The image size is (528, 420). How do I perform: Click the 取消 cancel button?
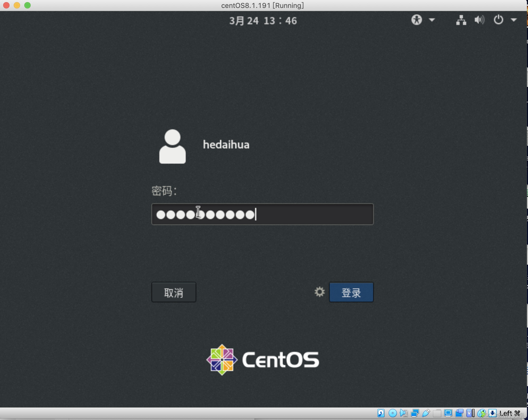point(174,292)
